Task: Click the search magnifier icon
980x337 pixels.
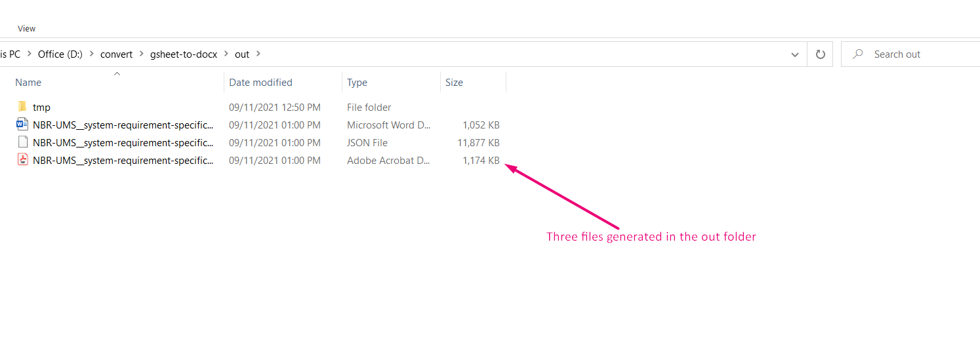Action: [x=857, y=54]
